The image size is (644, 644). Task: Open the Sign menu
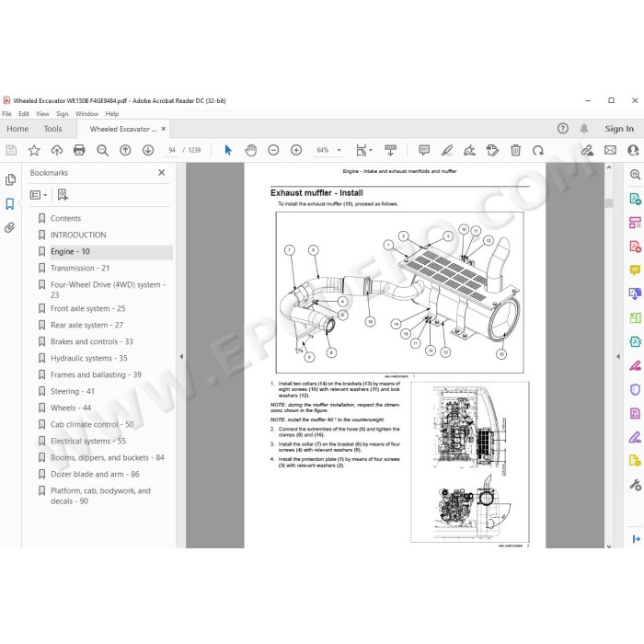[63, 114]
